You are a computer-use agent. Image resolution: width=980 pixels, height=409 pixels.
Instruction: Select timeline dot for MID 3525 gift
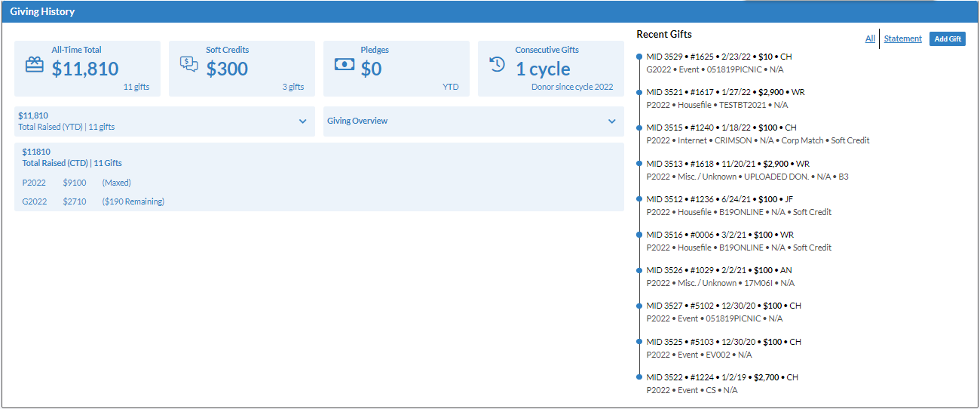(639, 342)
